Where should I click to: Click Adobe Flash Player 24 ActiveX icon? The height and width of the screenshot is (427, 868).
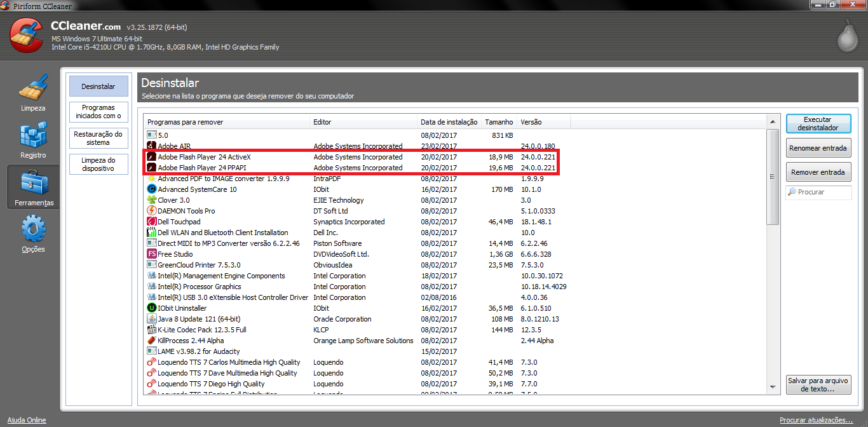(x=152, y=157)
